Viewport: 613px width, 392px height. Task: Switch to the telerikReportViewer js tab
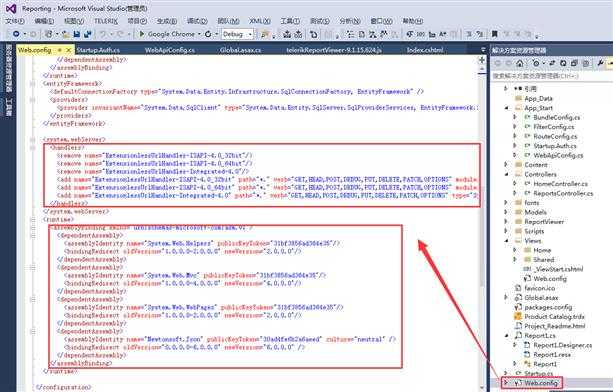pyautogui.click(x=334, y=50)
